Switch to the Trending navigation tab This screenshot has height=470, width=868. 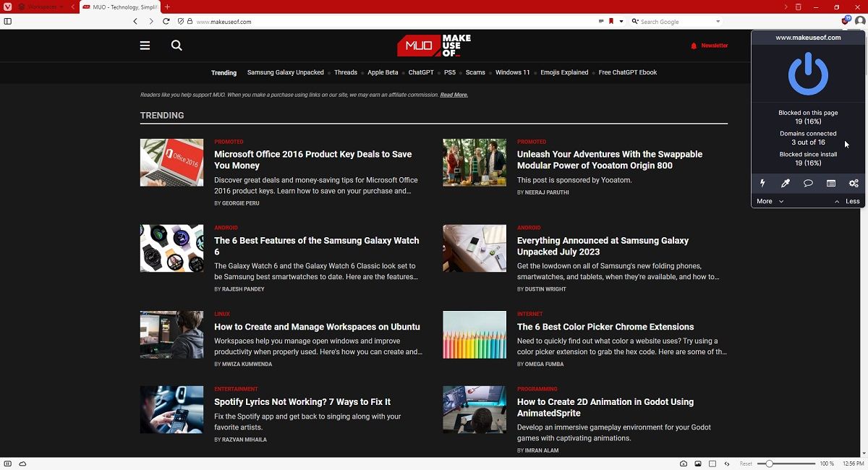tap(224, 72)
